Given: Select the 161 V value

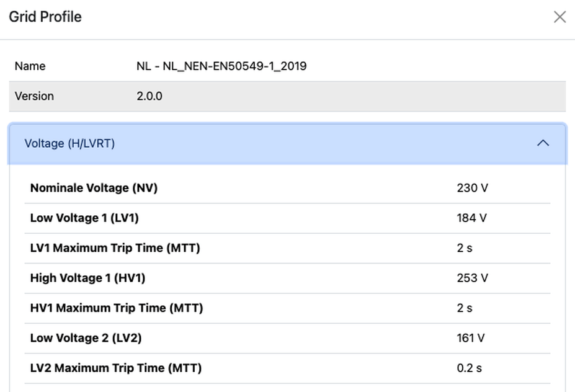Looking at the screenshot, I should tap(471, 338).
